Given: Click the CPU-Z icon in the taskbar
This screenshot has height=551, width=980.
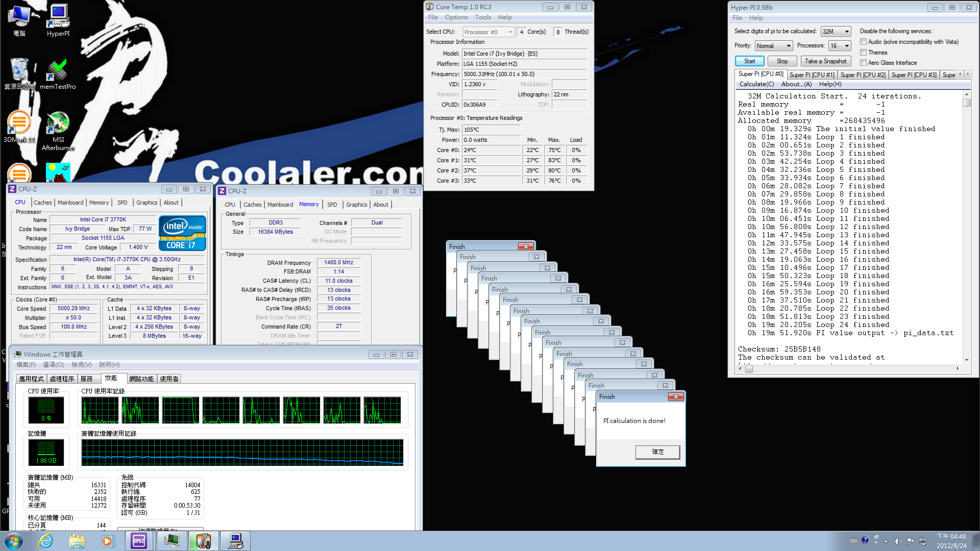Looking at the screenshot, I should point(139,541).
